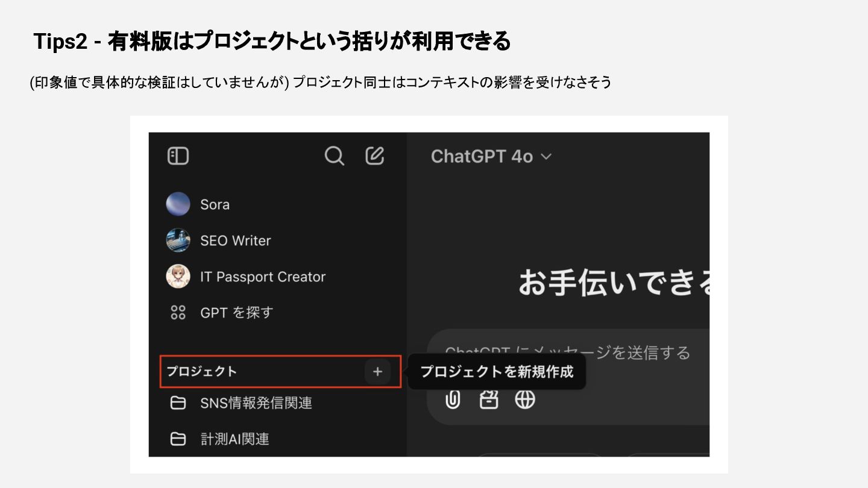868x488 pixels.
Task: Click the plus button to create project
Action: tap(377, 372)
